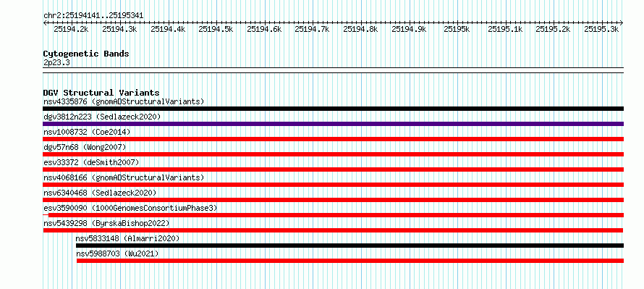Click the purple bar of dgv3812n223

pos(333,124)
